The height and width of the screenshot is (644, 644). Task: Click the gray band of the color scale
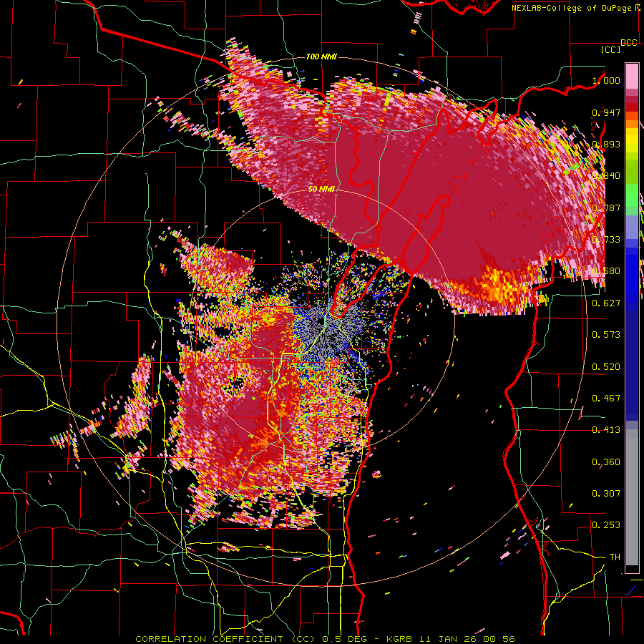[632, 497]
